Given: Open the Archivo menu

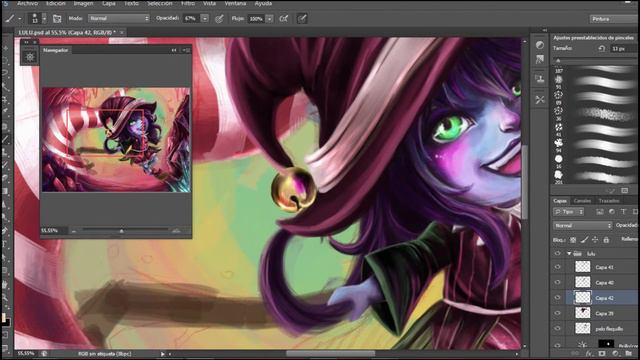Looking at the screenshot, I should point(27,3).
